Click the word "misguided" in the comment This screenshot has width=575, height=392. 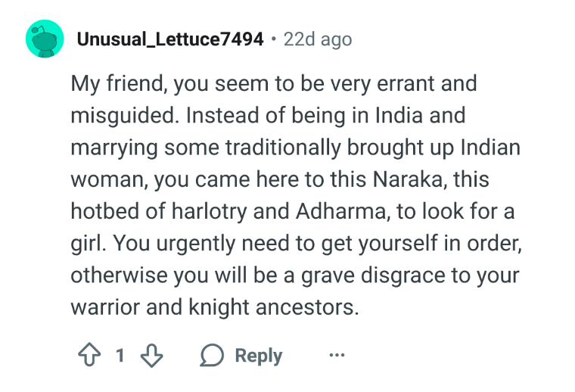coord(123,116)
